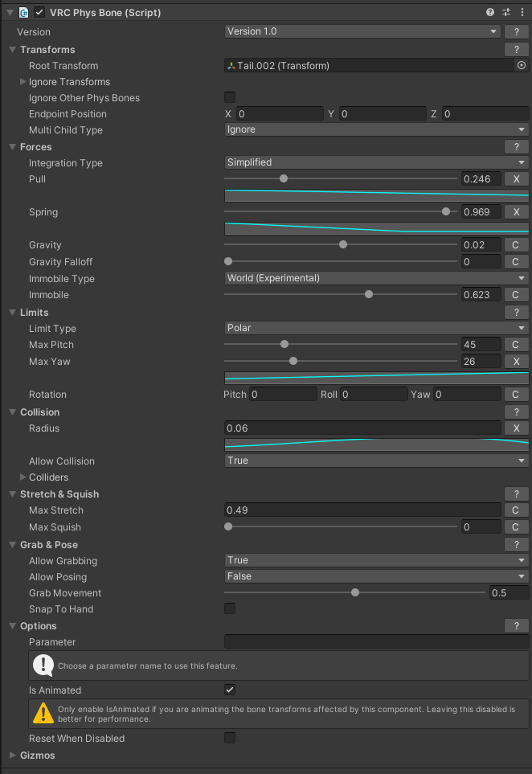
Task: Remove the Spring curve with X button
Action: pos(516,211)
